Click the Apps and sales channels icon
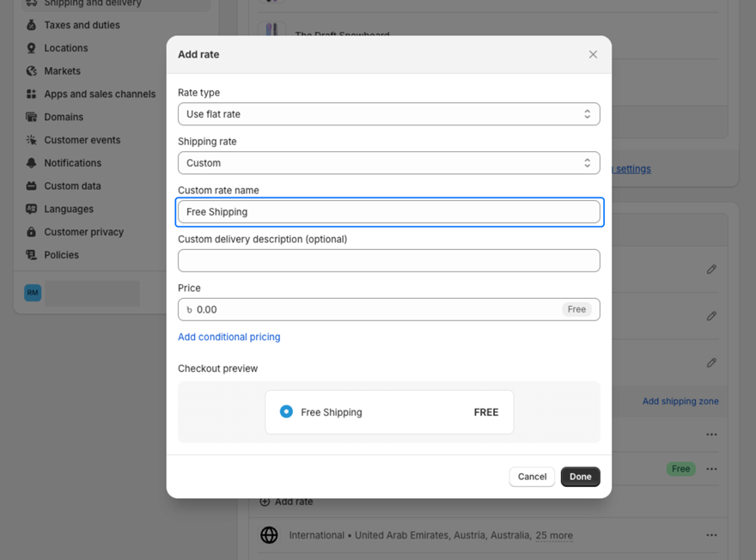Image resolution: width=756 pixels, height=560 pixels. pyautogui.click(x=32, y=94)
